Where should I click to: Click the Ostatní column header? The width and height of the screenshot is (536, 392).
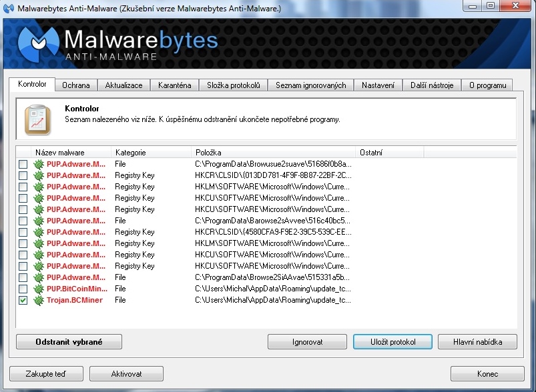coord(390,153)
